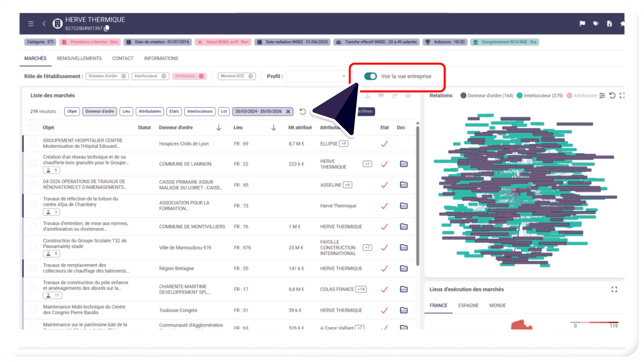
Task: Reset the market list filters icon
Action: coord(303,112)
